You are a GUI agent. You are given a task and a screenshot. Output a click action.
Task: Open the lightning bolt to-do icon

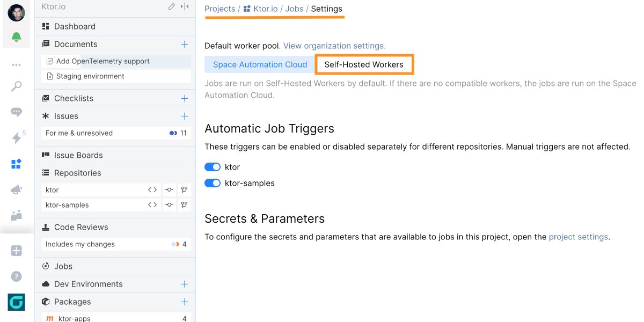[x=17, y=138]
